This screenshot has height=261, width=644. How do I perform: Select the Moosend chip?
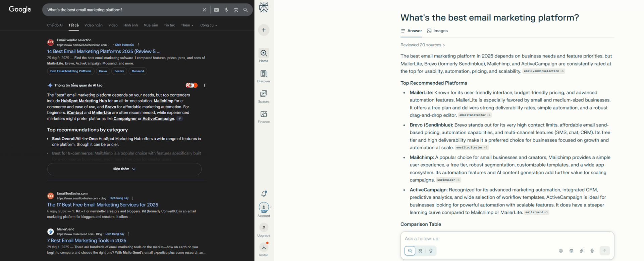(x=138, y=71)
